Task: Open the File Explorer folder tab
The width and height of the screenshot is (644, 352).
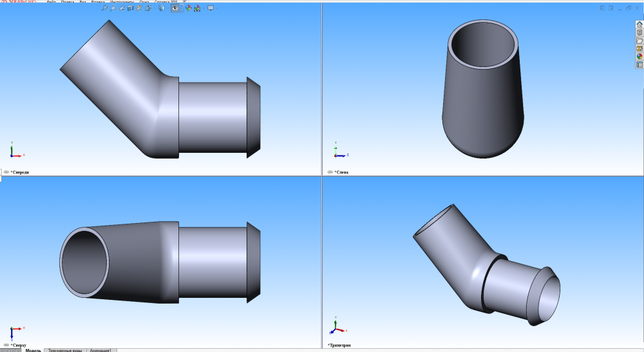Action: [x=639, y=41]
